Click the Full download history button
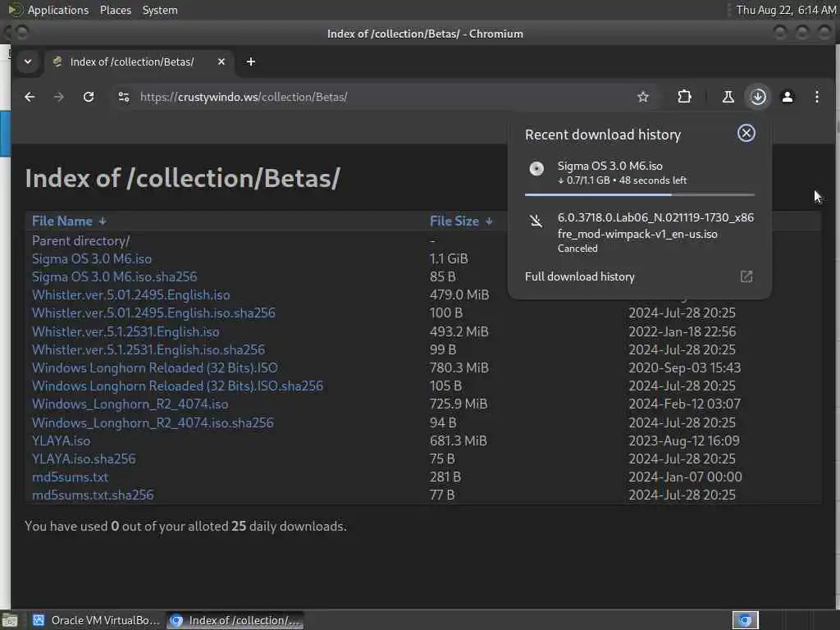 click(x=639, y=276)
